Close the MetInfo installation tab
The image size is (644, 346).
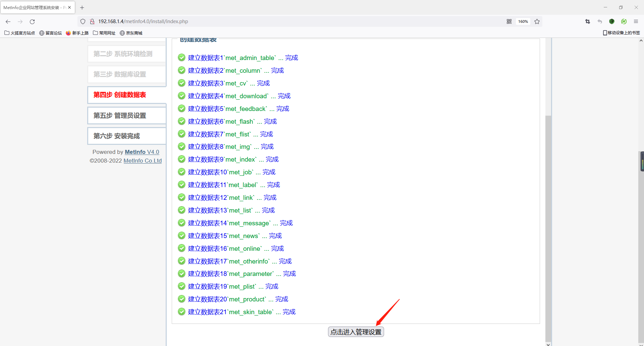(x=69, y=7)
